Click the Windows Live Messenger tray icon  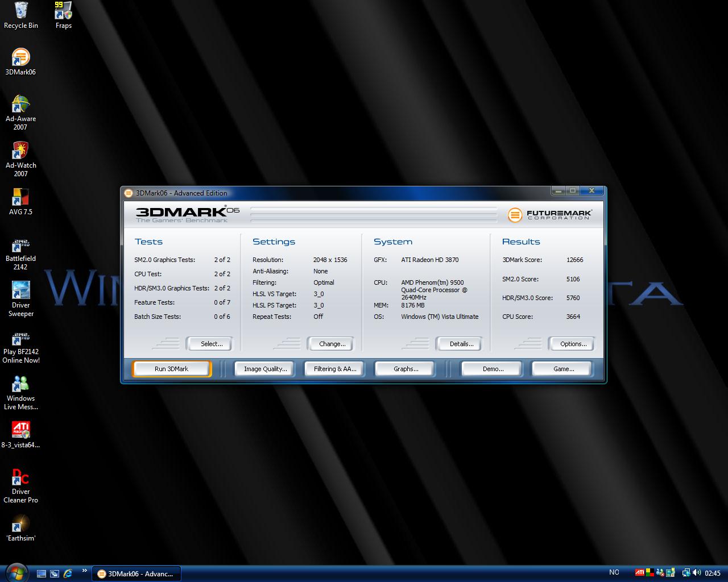(x=660, y=573)
